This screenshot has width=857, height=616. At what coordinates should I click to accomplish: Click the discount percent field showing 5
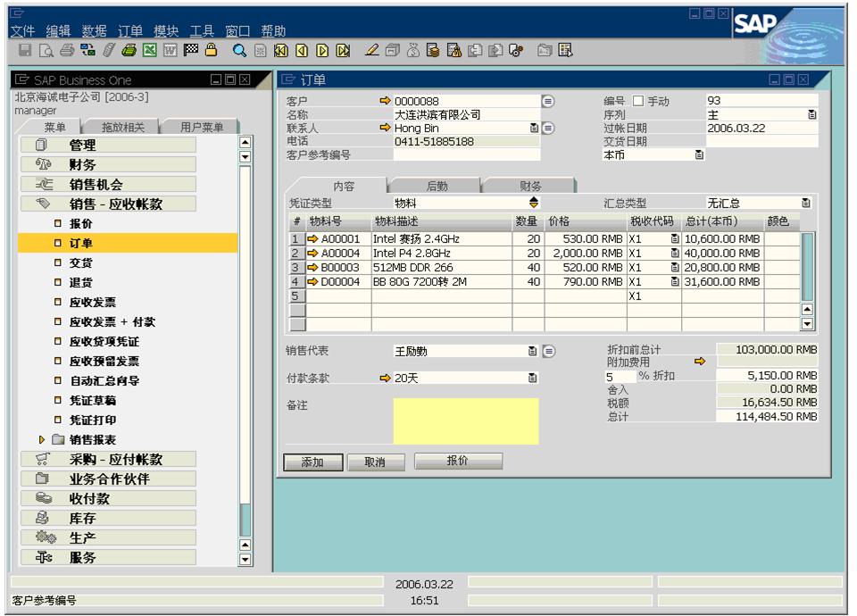(620, 377)
